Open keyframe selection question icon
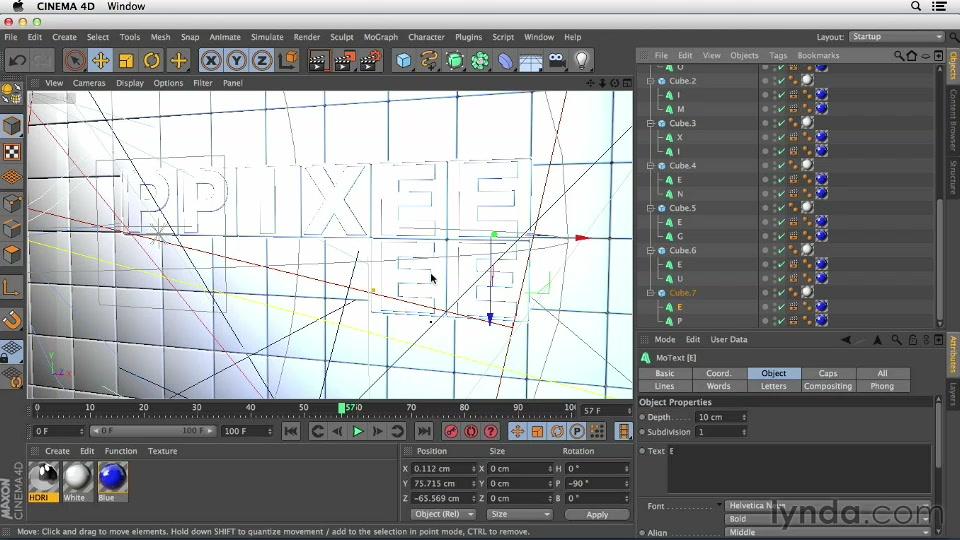The image size is (960, 540). tap(491, 432)
